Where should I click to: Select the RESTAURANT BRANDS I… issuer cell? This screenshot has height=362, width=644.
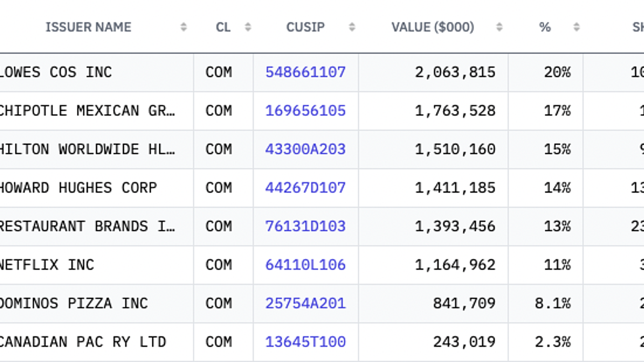pos(87,227)
